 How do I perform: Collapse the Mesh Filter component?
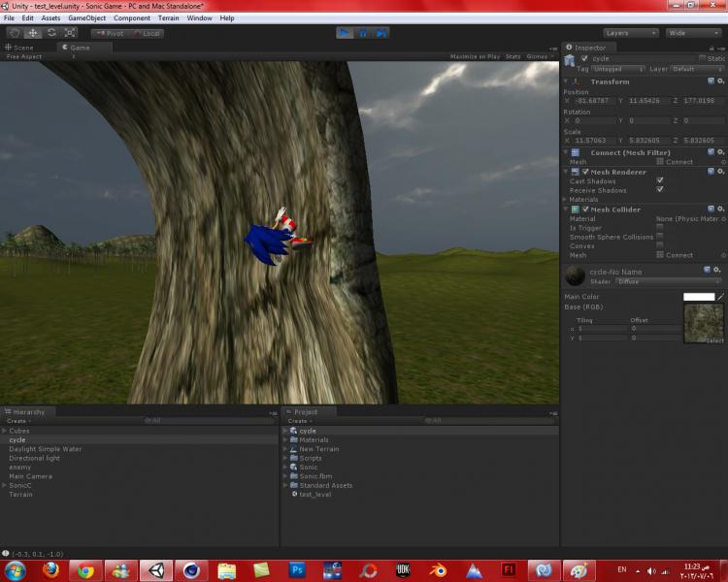point(566,152)
